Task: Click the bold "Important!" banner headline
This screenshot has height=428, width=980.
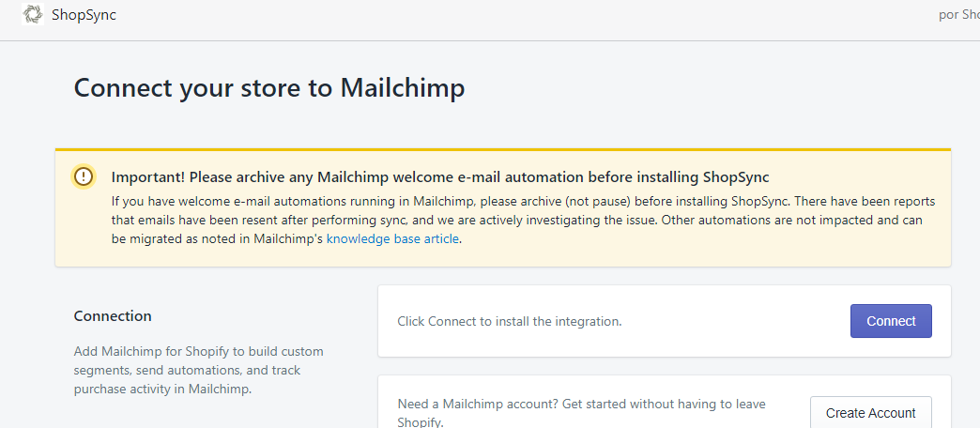Action: [440, 176]
